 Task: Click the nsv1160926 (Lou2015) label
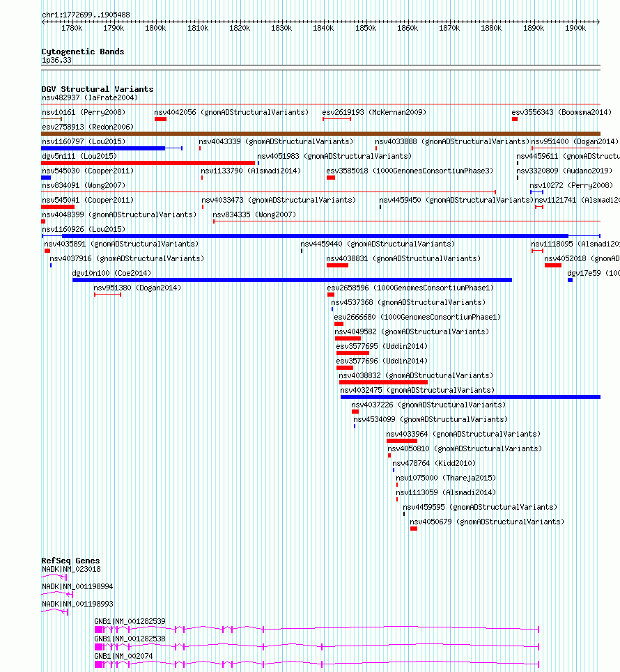84,229
